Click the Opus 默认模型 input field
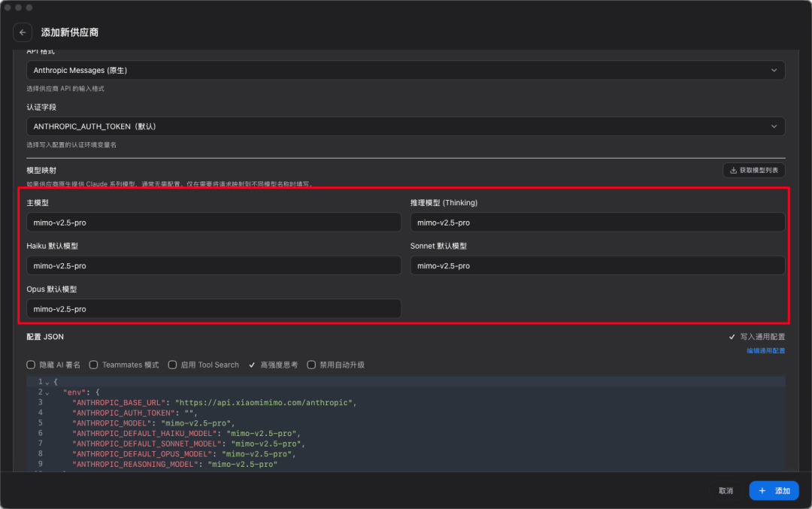This screenshot has width=812, height=509. (x=214, y=309)
